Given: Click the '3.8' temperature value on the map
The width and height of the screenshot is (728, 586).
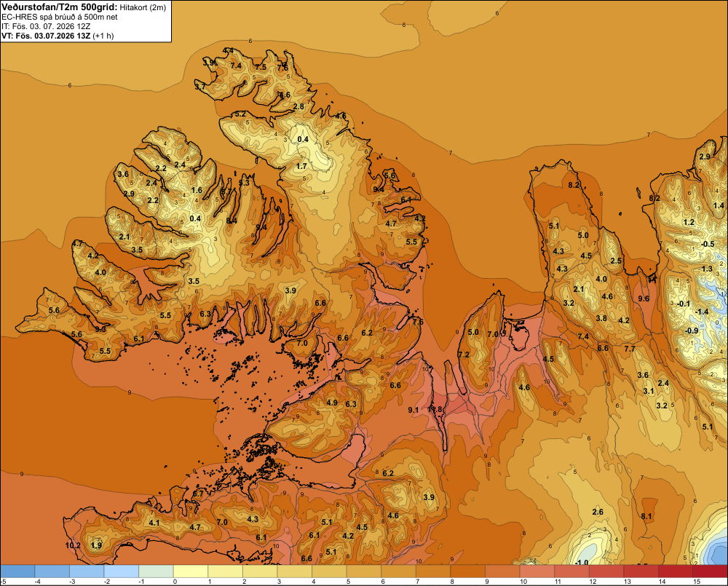Looking at the screenshot, I should 601,318.
